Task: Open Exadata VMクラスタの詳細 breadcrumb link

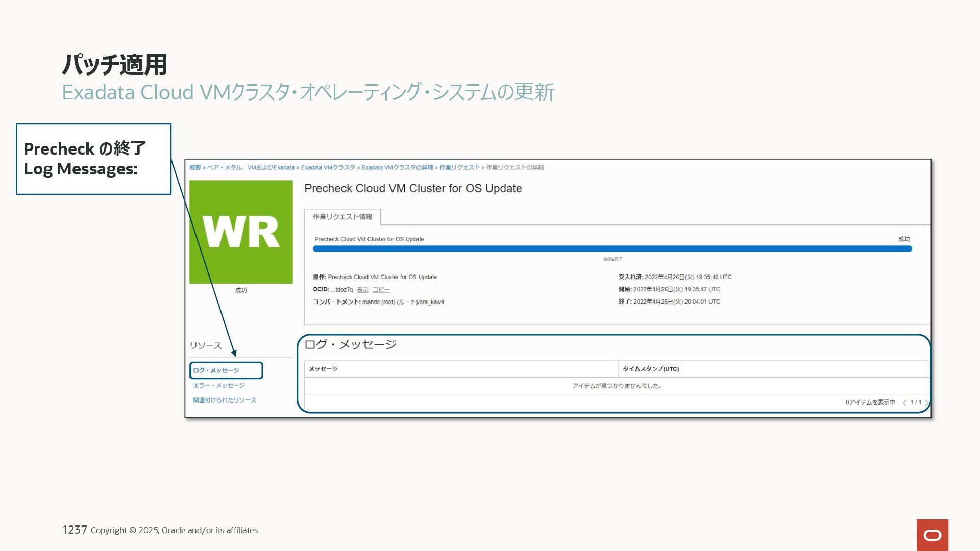Action: click(397, 168)
